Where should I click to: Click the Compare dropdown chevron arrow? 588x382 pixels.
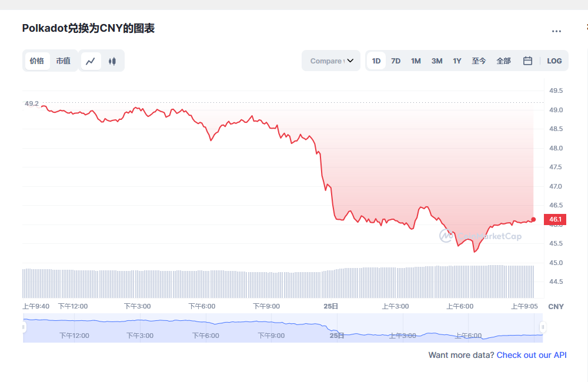[x=350, y=61]
